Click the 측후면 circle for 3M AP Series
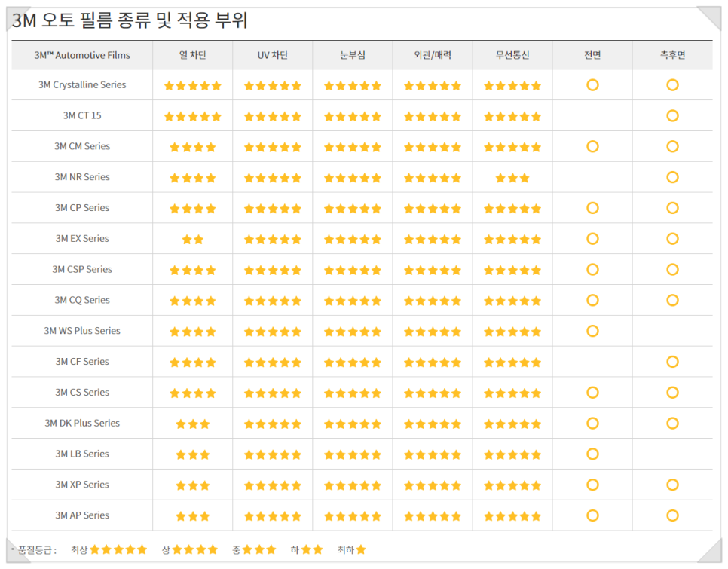 pos(672,515)
